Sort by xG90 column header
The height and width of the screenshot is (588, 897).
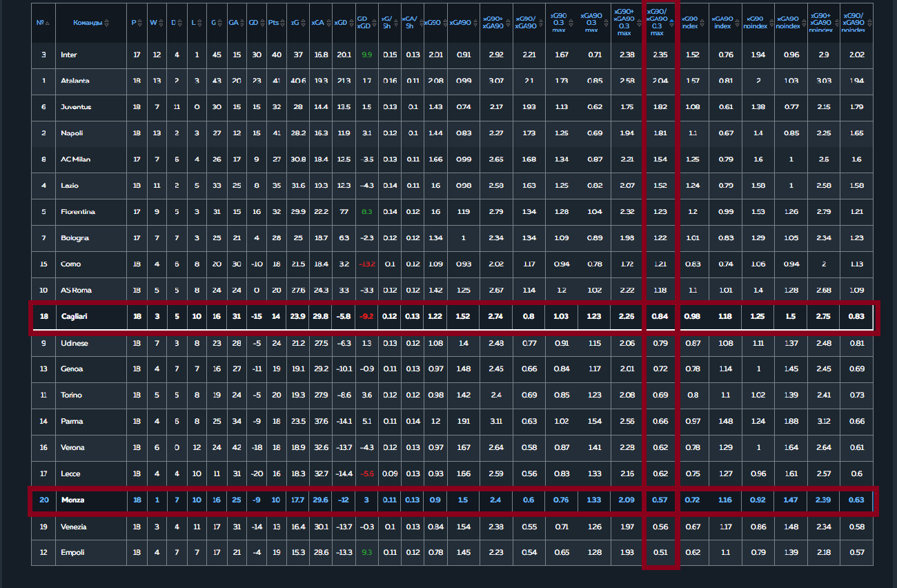[x=435, y=23]
